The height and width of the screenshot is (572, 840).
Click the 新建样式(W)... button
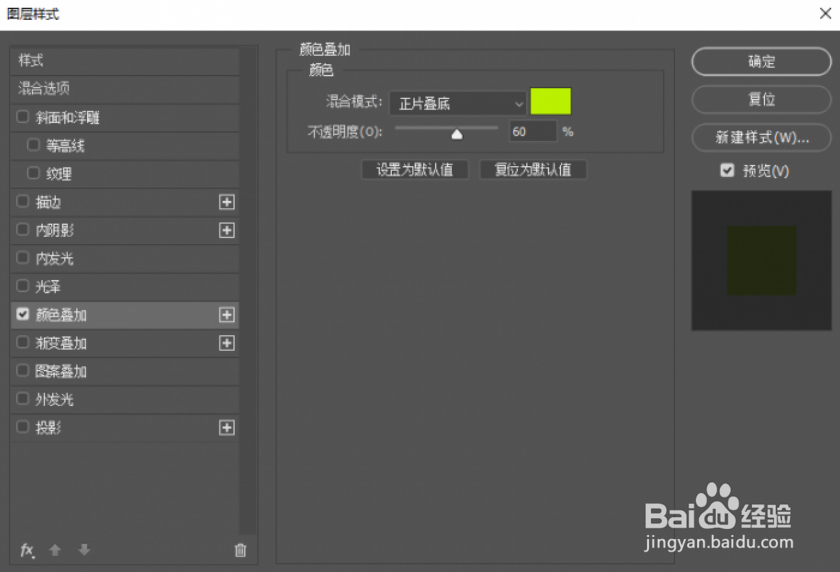pos(761,138)
